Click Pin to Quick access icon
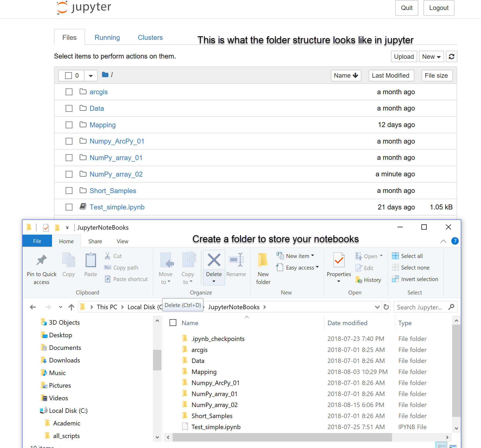The height and width of the screenshot is (448, 481). (41, 260)
